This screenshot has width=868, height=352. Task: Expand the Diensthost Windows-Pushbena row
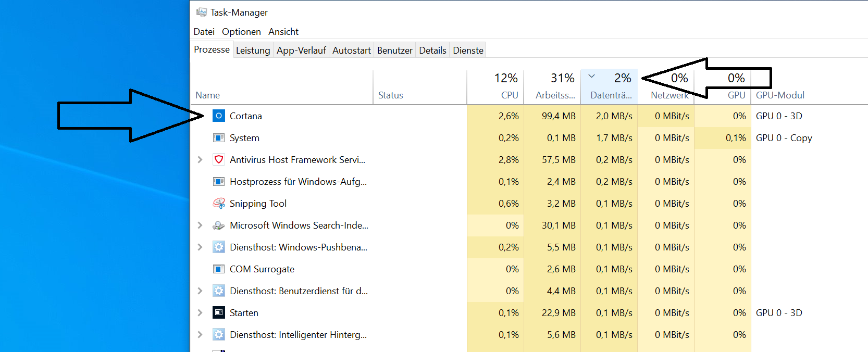coord(200,247)
